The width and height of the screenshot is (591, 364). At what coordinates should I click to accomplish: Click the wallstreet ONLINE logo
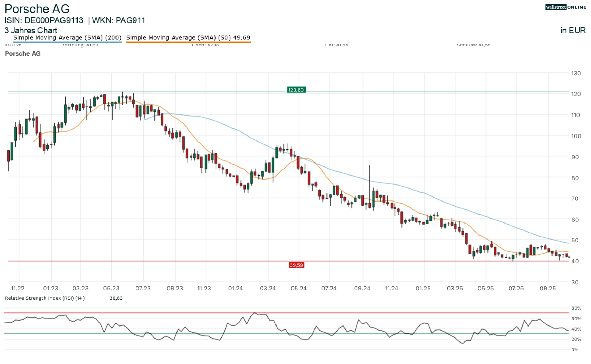[x=565, y=7]
